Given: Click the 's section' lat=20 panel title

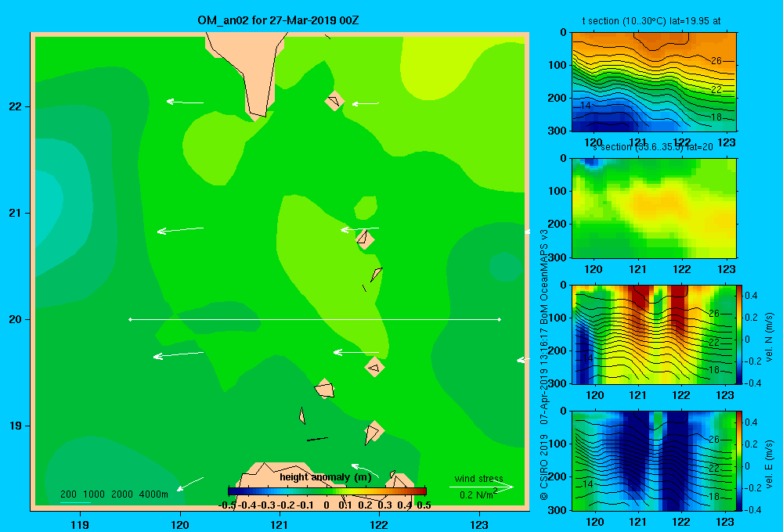Looking at the screenshot, I should pyautogui.click(x=653, y=147).
